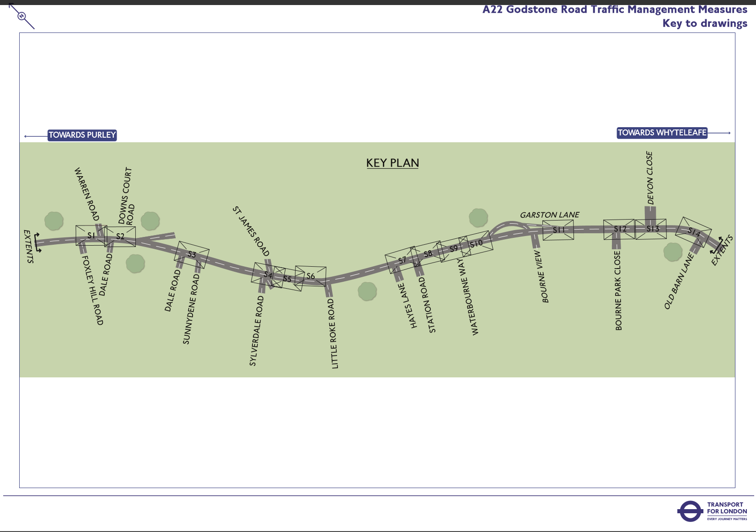
Task: Click the Towards Purley label
Action: click(82, 135)
